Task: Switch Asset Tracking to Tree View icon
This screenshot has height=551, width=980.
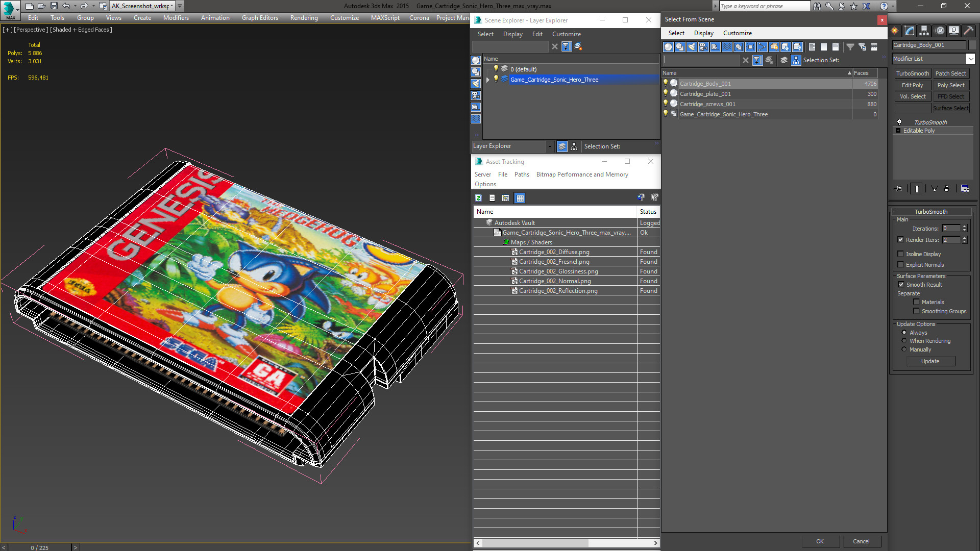Action: [x=505, y=198]
